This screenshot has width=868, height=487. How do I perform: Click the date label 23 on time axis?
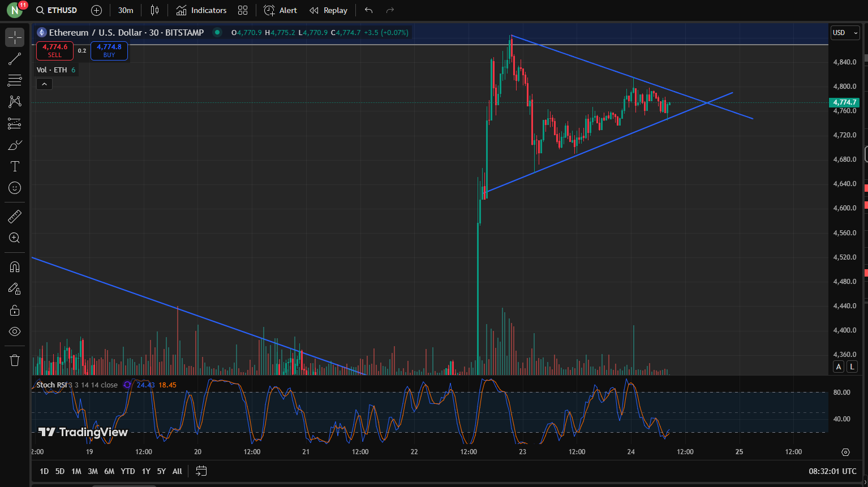(x=523, y=452)
